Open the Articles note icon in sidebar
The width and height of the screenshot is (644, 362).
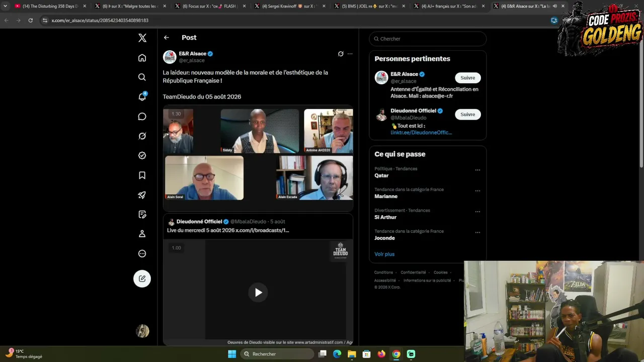click(x=142, y=215)
